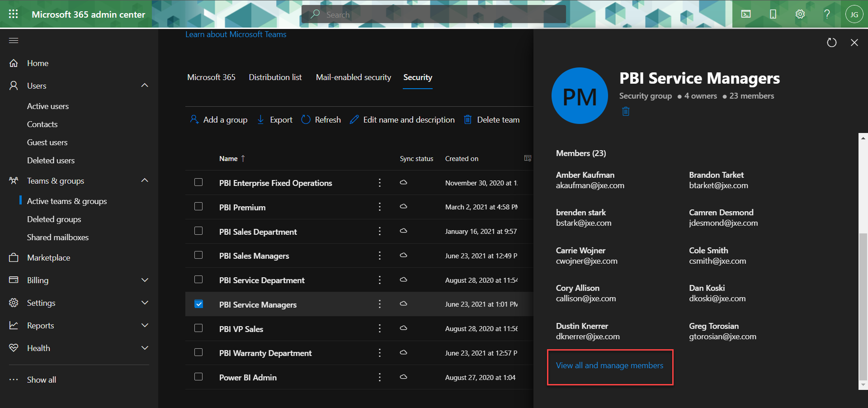Open more actions for PBI VP Sales
The image size is (868, 408).
click(x=380, y=328)
